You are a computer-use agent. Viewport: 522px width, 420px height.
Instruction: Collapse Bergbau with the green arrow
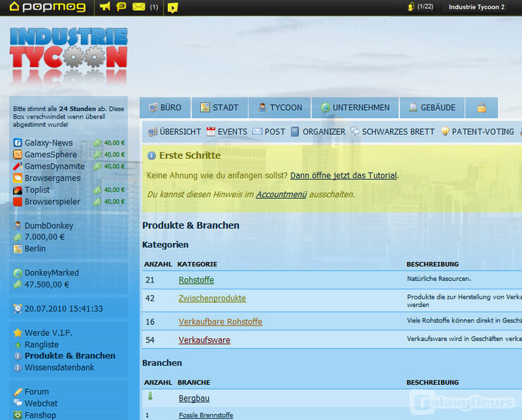click(150, 396)
